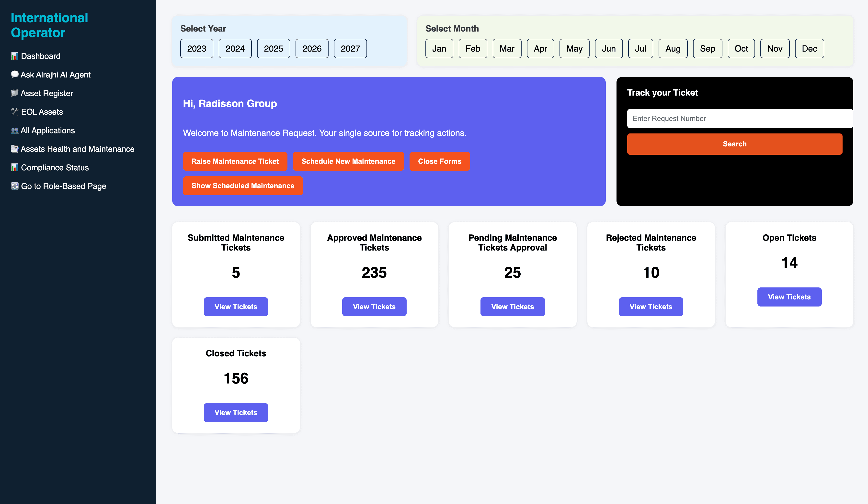
Task: Click the people icon beside All Applications
Action: (x=14, y=130)
